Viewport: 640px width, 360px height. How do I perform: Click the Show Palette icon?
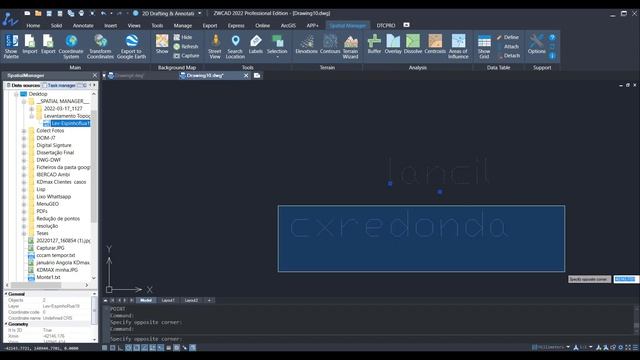[11, 46]
